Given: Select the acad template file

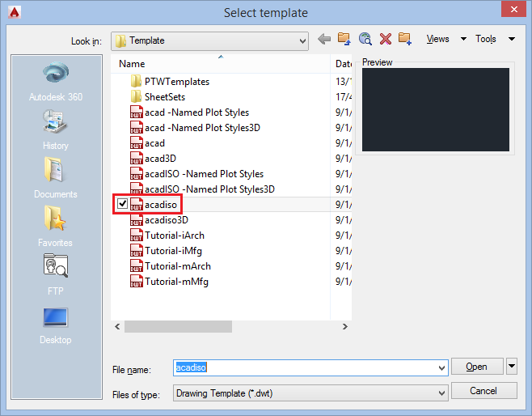Looking at the screenshot, I should point(148,143).
